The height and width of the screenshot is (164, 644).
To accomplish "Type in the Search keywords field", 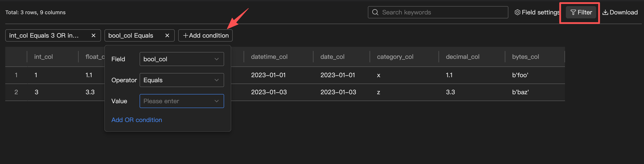I will coord(443,12).
